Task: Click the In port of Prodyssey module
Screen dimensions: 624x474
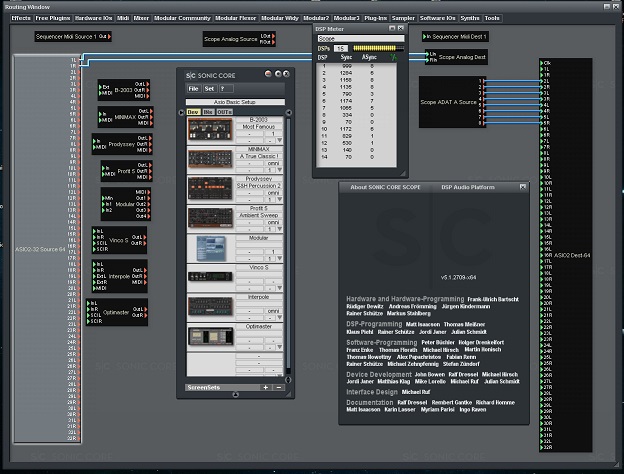Action: 94,141
